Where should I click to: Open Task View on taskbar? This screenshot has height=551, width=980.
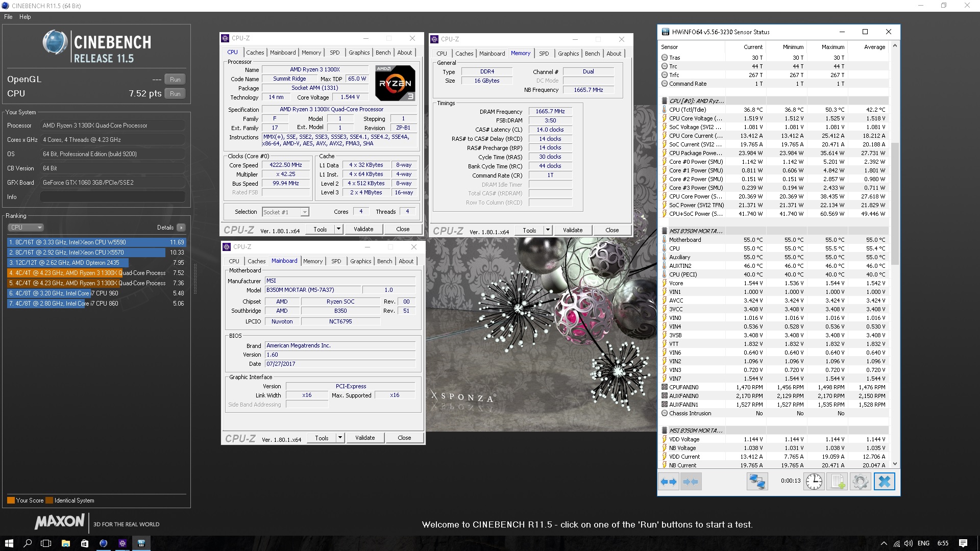coord(46,543)
